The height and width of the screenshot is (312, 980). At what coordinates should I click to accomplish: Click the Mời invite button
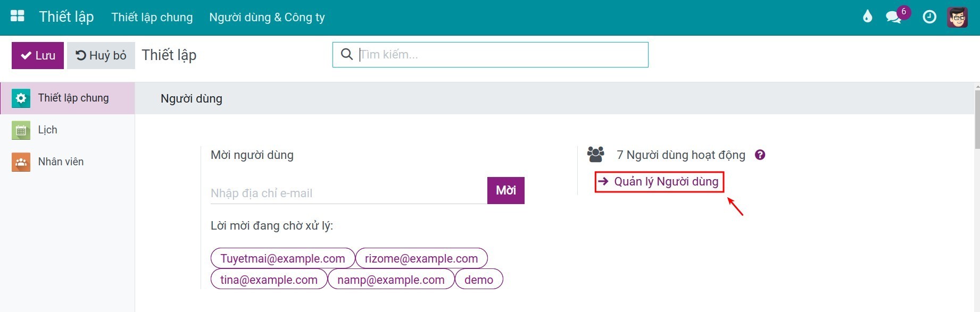(x=506, y=190)
